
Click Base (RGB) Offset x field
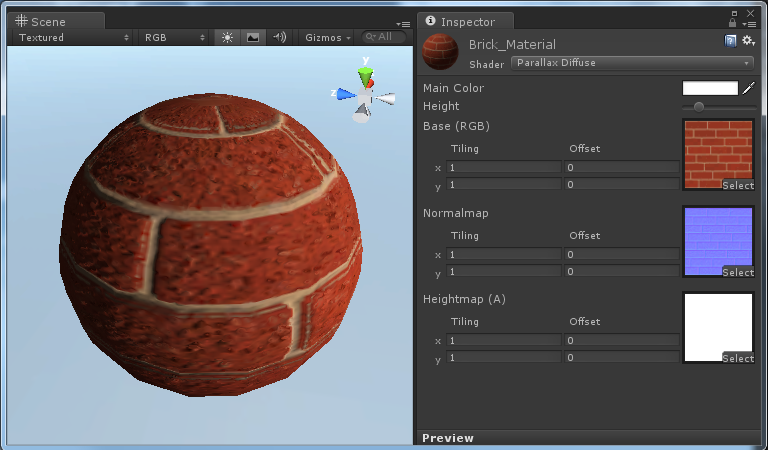click(x=622, y=167)
